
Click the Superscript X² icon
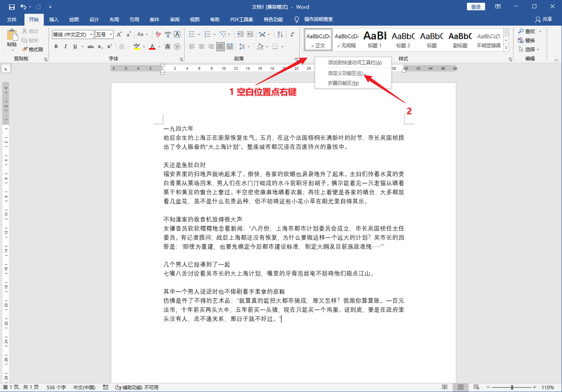point(110,46)
